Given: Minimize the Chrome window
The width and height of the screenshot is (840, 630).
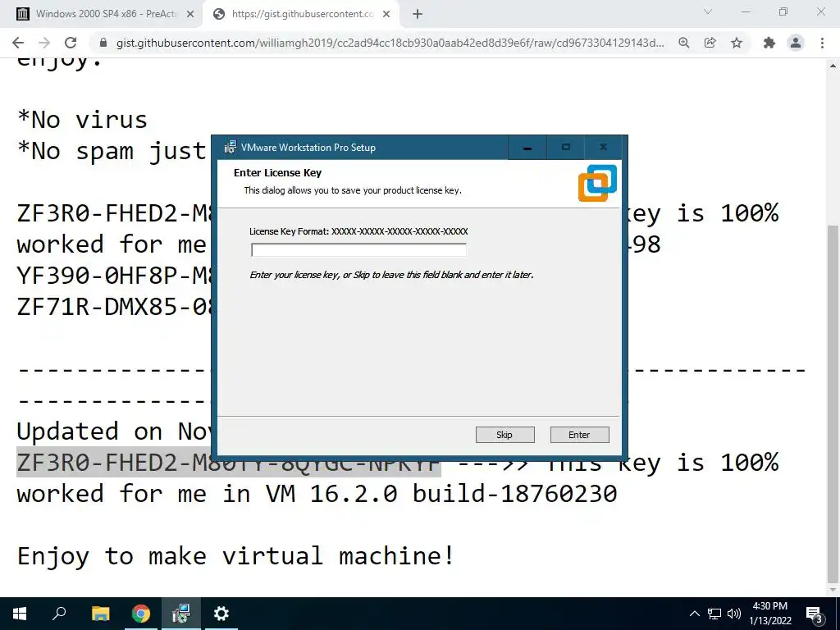Looking at the screenshot, I should [x=746, y=11].
